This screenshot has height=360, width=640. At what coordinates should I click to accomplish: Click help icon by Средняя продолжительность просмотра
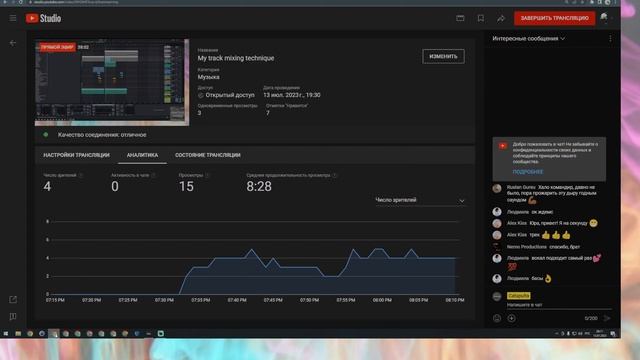click(x=335, y=175)
